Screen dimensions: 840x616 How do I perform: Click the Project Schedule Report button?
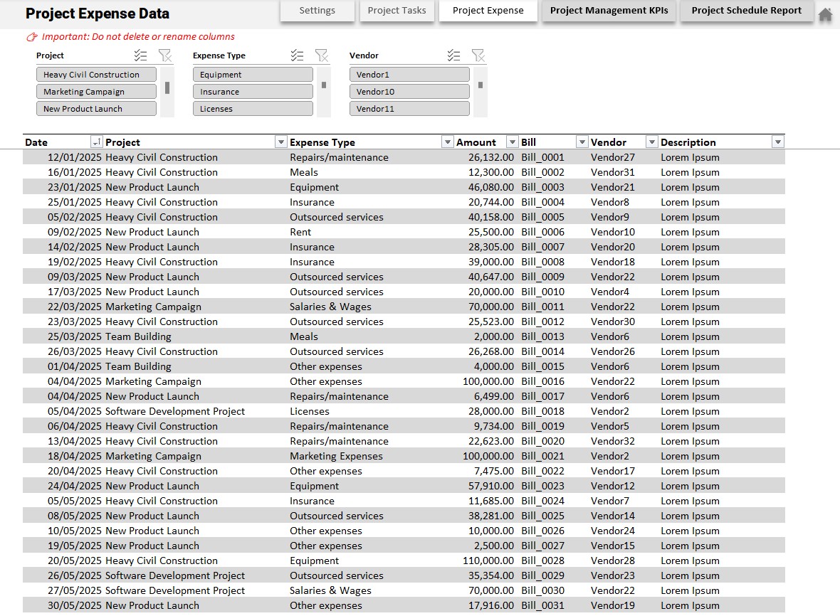coord(746,11)
